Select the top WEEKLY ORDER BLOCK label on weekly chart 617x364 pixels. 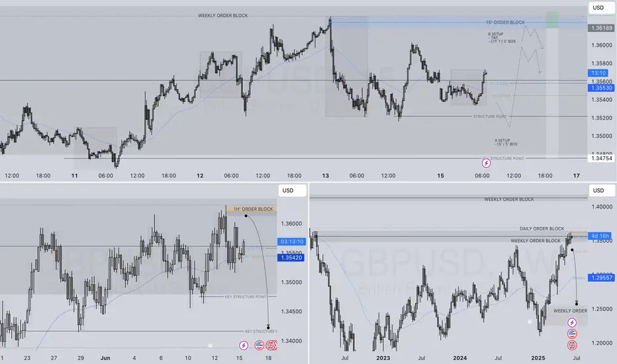509,199
